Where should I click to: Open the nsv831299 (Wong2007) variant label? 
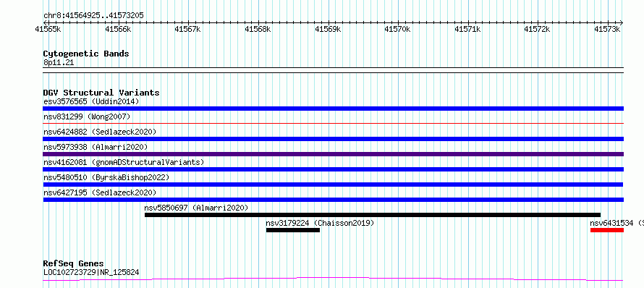(87, 117)
